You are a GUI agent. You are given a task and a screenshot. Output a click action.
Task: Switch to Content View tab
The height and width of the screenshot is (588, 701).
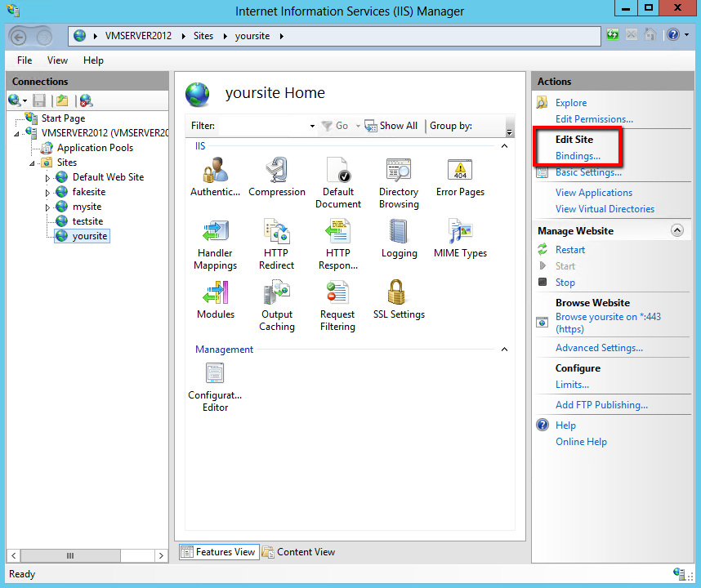(x=306, y=551)
